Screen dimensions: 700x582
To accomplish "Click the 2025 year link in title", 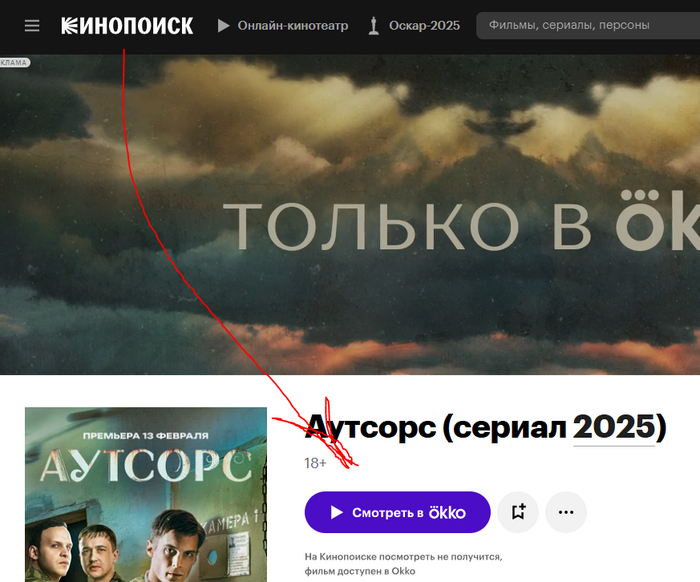I will point(614,427).
